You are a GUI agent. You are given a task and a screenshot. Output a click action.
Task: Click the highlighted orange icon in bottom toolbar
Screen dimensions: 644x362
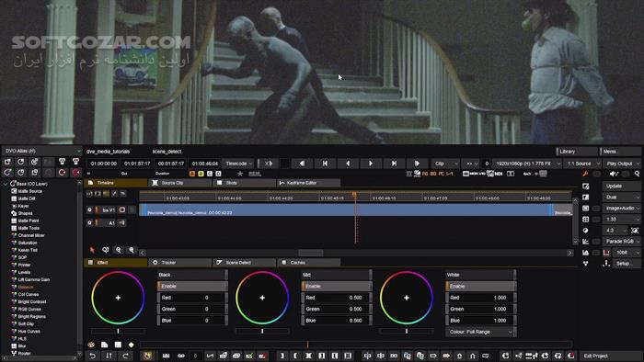tap(147, 356)
